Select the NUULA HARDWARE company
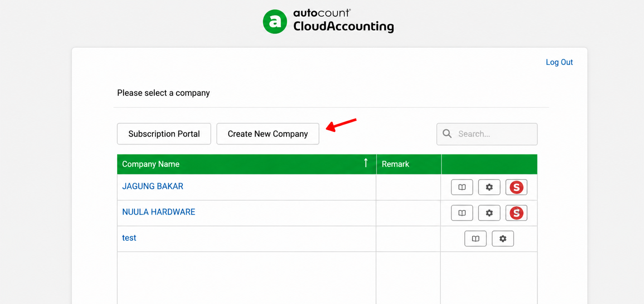The image size is (644, 304). click(158, 212)
